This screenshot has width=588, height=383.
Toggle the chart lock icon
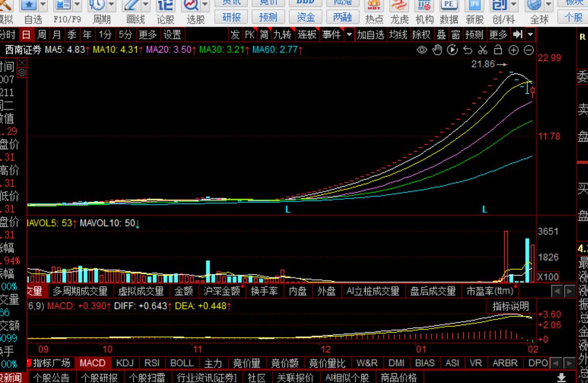point(498,50)
